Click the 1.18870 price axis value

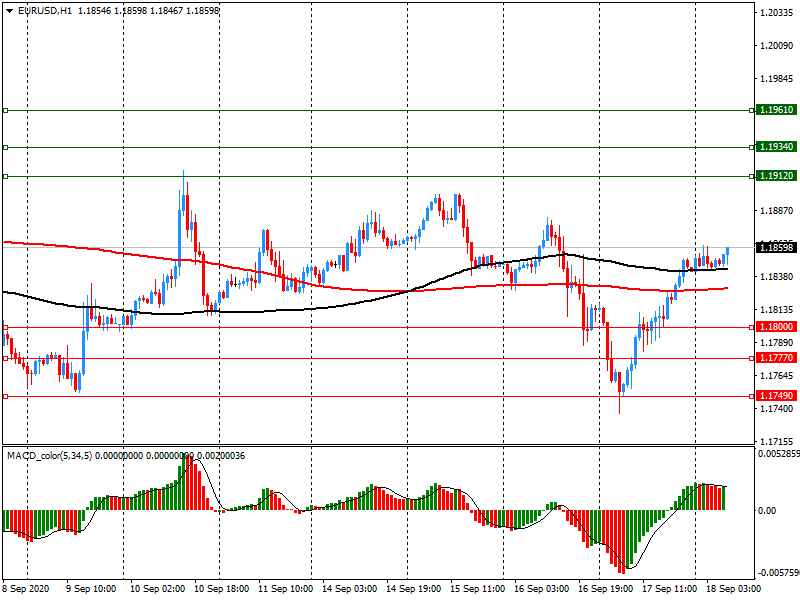[777, 211]
